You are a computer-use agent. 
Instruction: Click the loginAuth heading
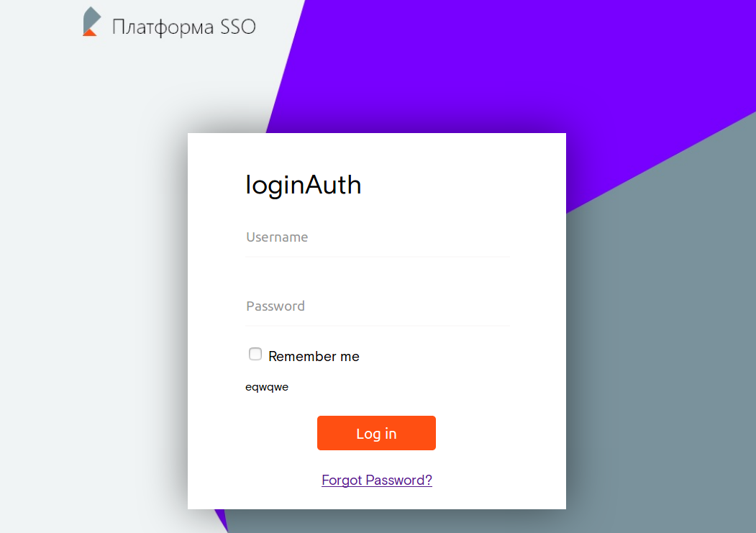(x=304, y=185)
